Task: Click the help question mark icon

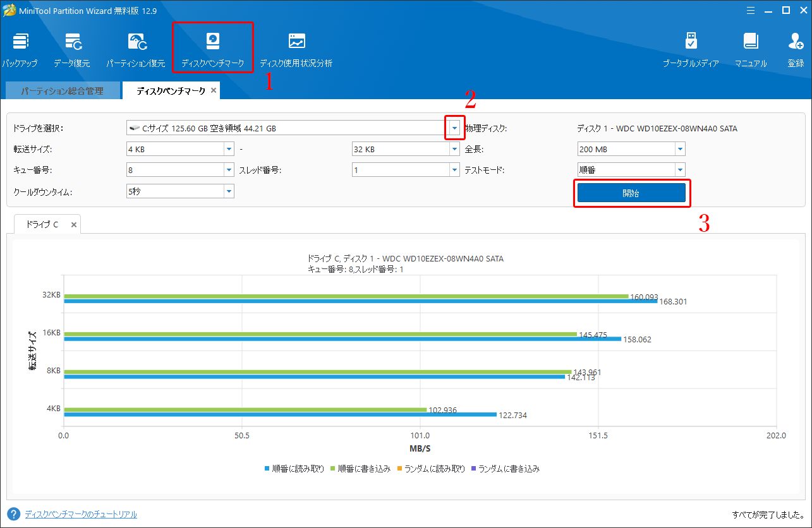Action: (x=13, y=514)
